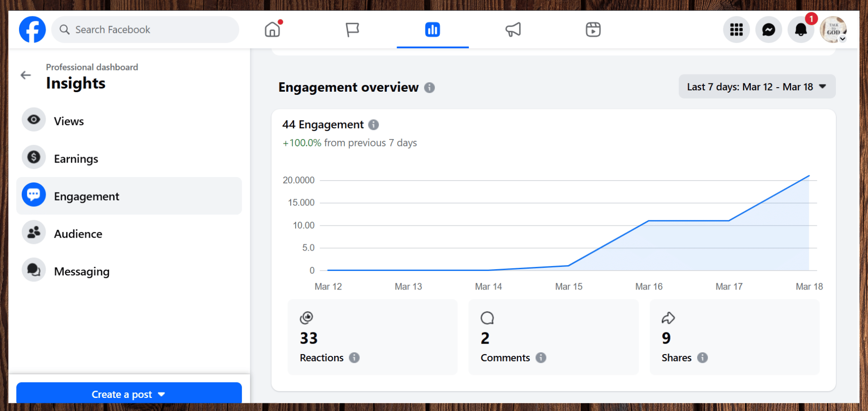
Task: Open the profile account menu
Action: coord(833,30)
